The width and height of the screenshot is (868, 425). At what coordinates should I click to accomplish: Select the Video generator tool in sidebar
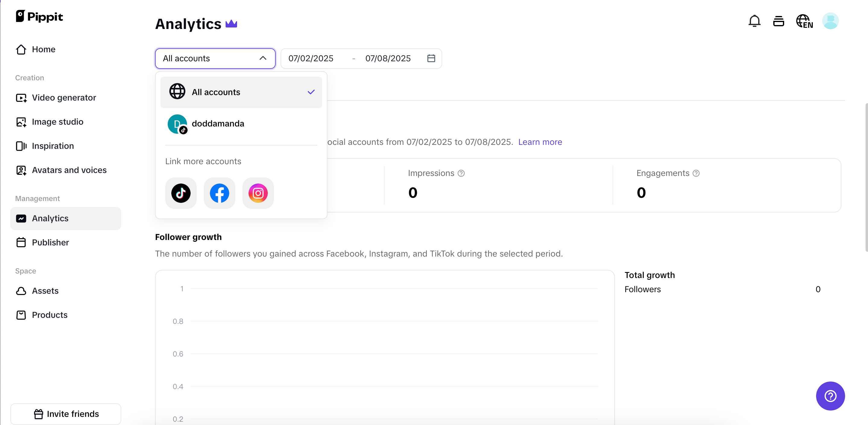click(64, 97)
